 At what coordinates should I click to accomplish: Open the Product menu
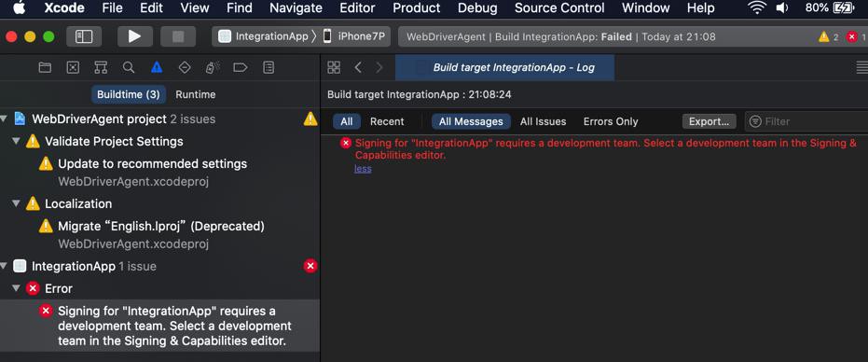[x=416, y=7]
